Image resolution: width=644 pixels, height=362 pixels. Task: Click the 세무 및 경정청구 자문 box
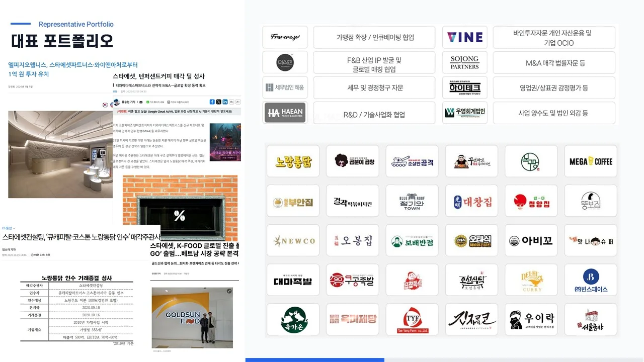(374, 87)
